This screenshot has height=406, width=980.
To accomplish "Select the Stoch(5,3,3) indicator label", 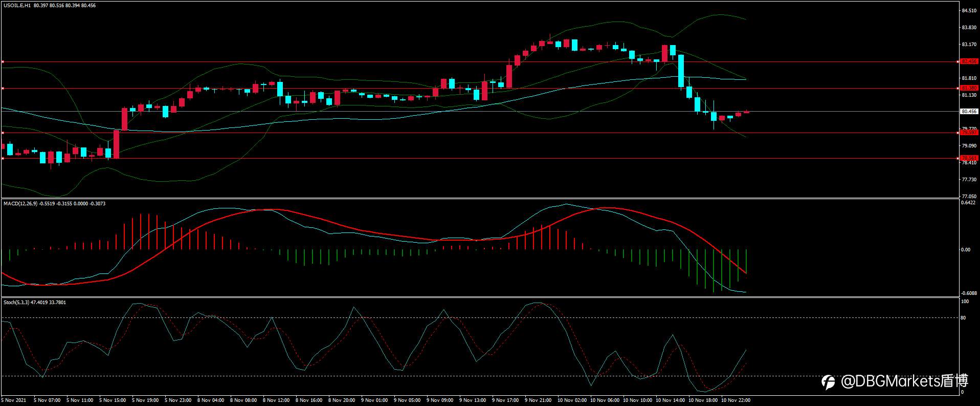I will [16, 303].
